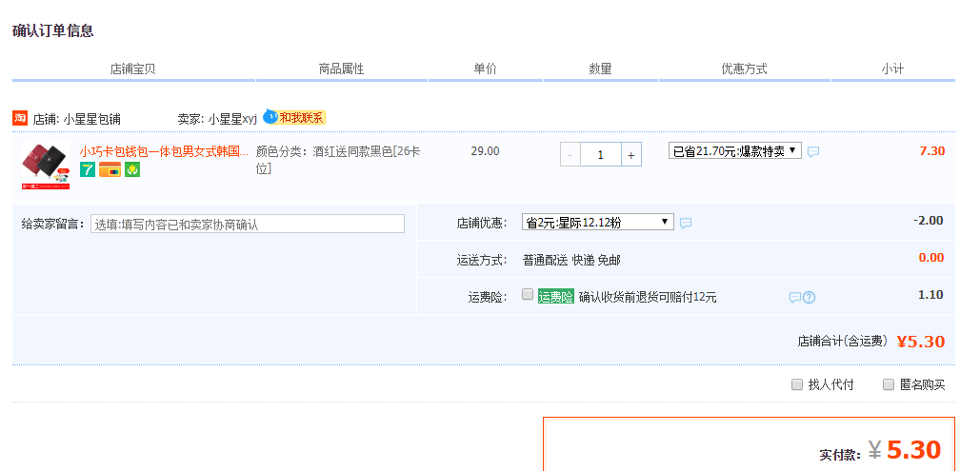The width and height of the screenshot is (980, 471).
Task: Open the wallet product thumbnail image
Action: (46, 166)
